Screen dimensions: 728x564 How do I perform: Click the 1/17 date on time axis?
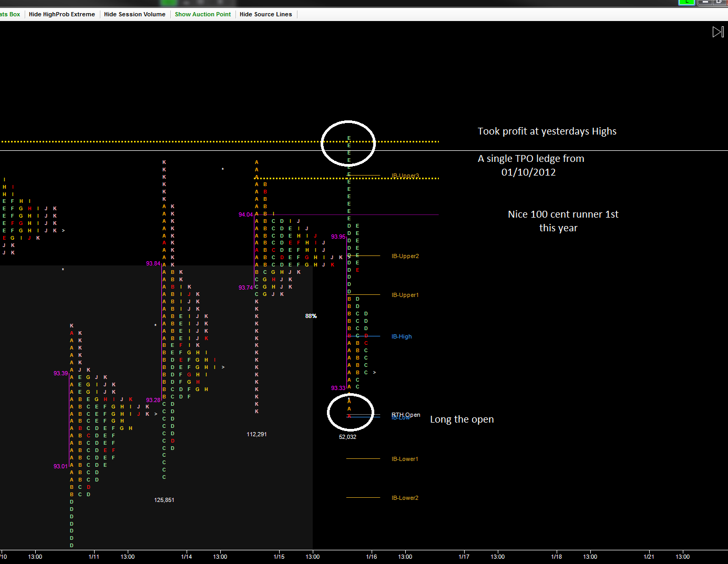point(464,557)
